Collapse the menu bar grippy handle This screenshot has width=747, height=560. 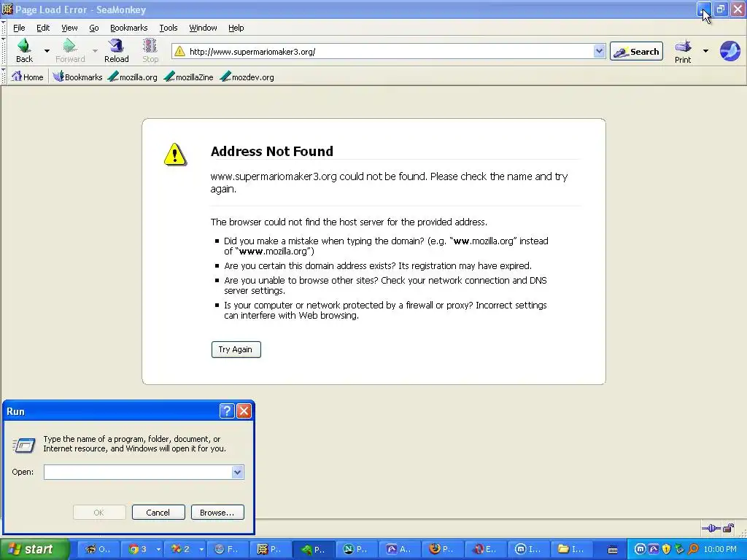tap(4, 28)
